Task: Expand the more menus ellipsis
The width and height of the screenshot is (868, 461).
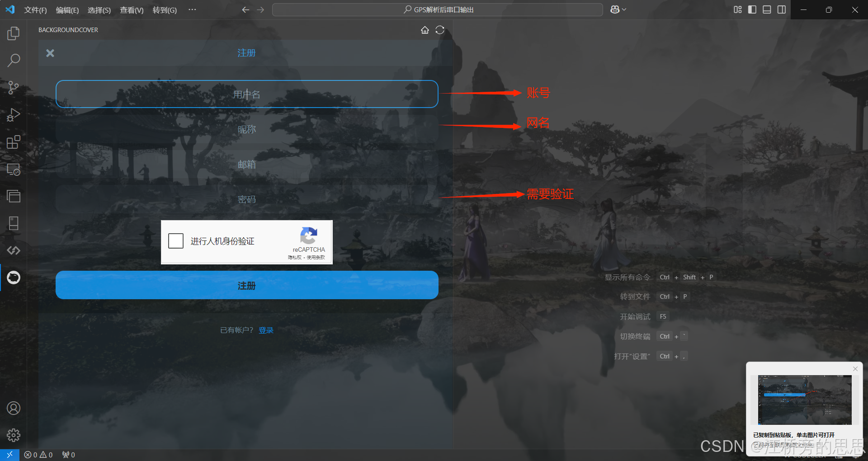Action: (192, 9)
